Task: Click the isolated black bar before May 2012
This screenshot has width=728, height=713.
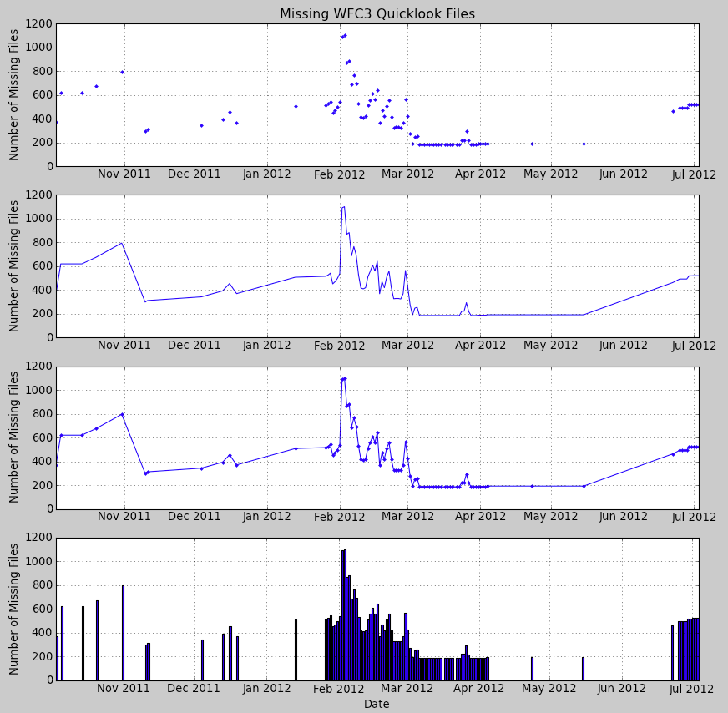Action: [532, 668]
